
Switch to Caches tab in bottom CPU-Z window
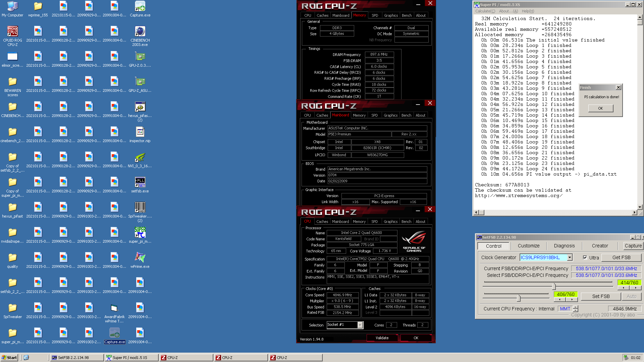[x=322, y=222]
